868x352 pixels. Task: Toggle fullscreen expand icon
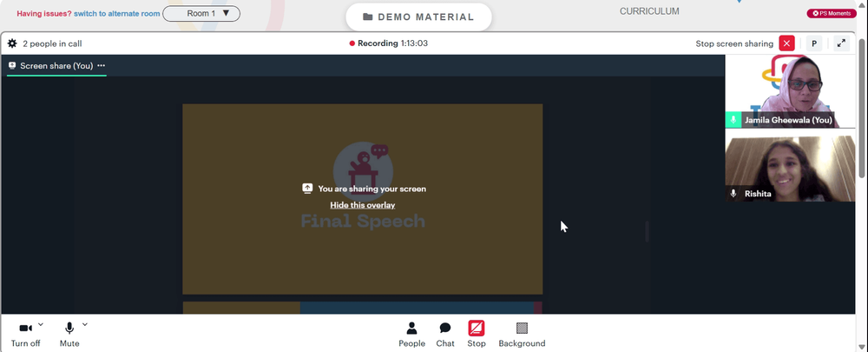tap(841, 43)
